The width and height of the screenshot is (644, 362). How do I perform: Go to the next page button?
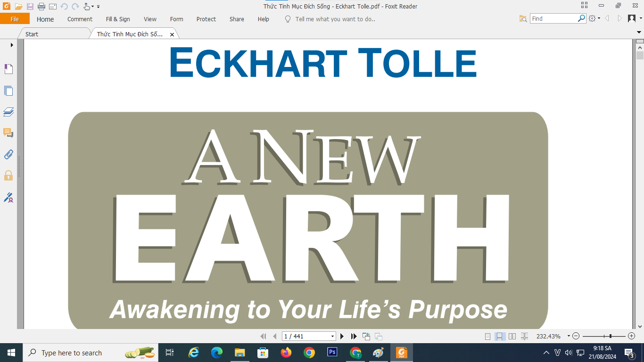(342, 336)
